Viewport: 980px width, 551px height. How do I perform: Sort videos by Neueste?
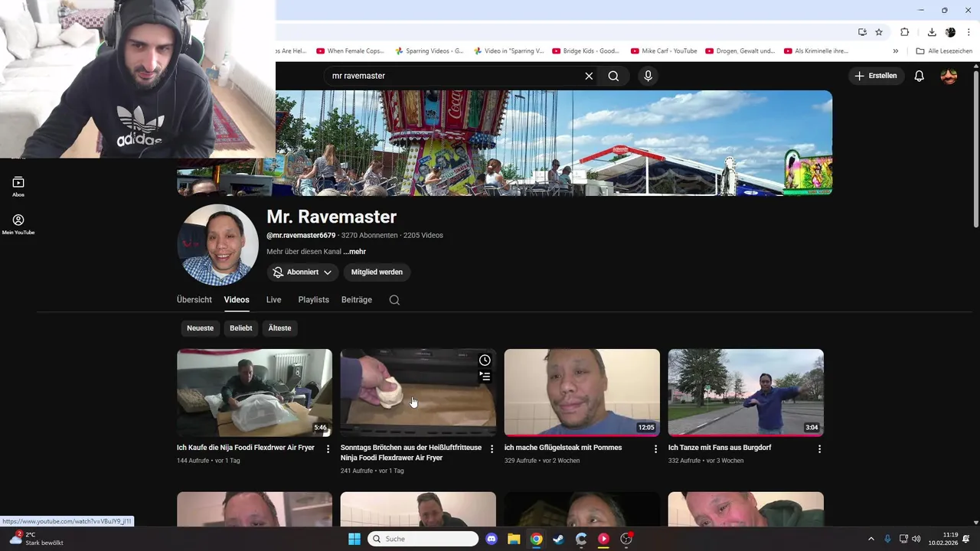point(200,328)
